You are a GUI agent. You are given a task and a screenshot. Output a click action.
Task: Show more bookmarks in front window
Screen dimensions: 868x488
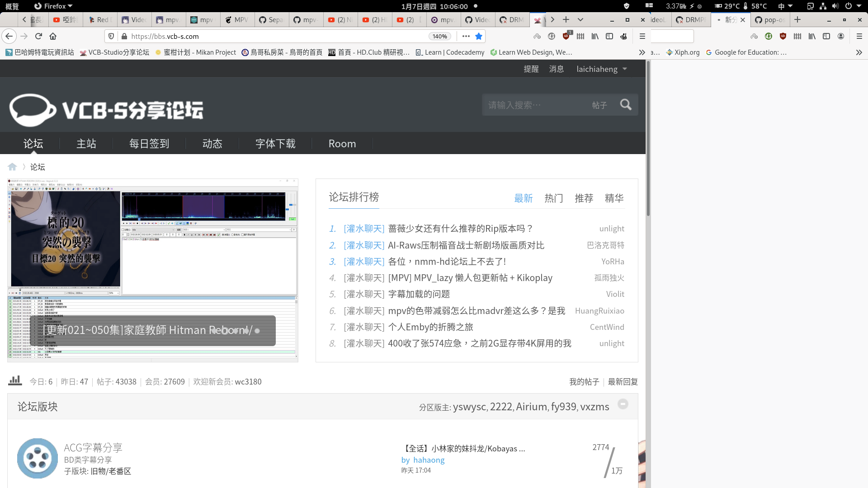[x=642, y=52]
